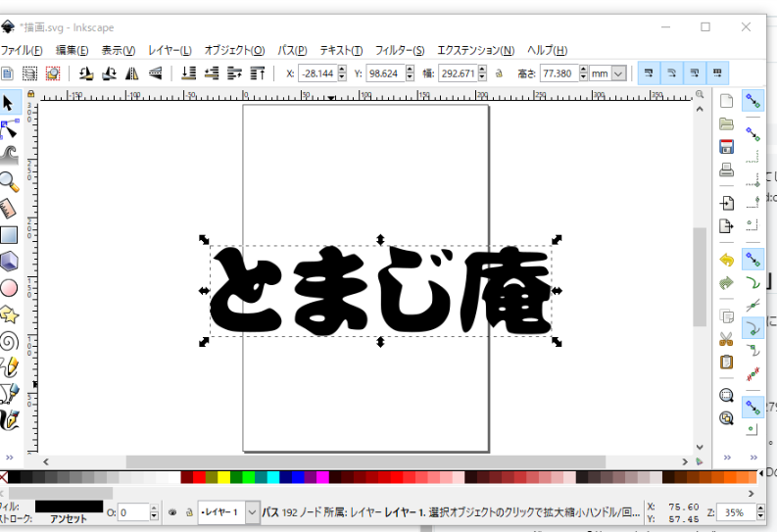Pick the magenta palette swatch
The image size is (777, 532).
coord(322,477)
